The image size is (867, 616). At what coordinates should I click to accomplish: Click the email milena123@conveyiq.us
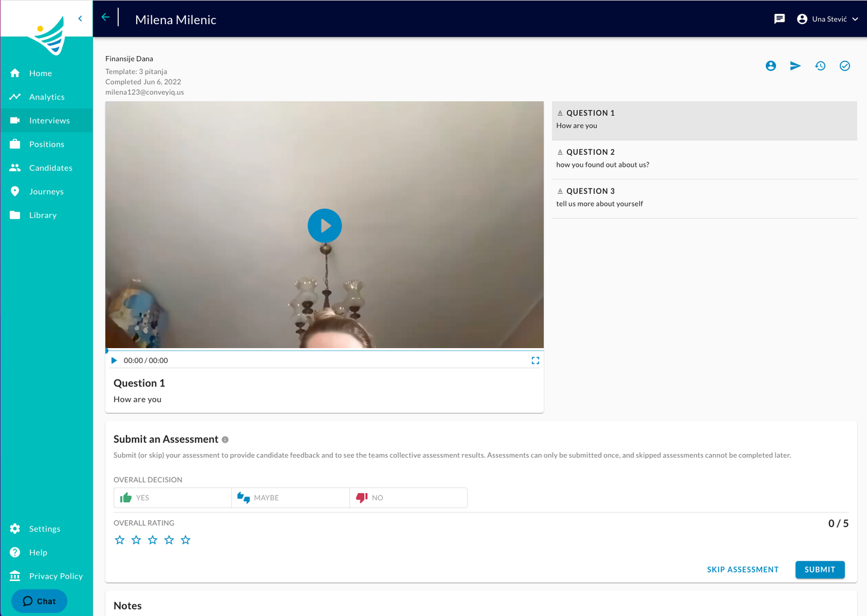point(144,92)
